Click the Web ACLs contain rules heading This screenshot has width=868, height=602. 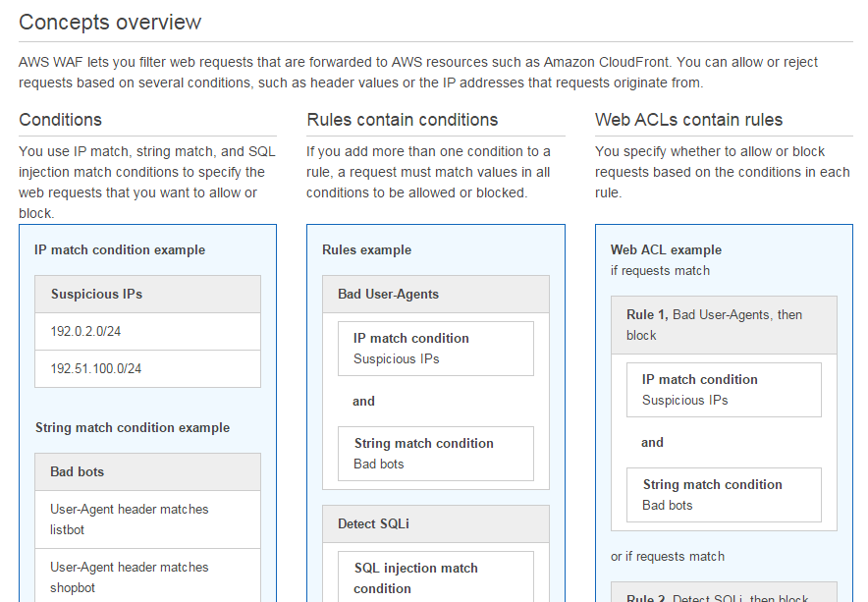tap(688, 120)
